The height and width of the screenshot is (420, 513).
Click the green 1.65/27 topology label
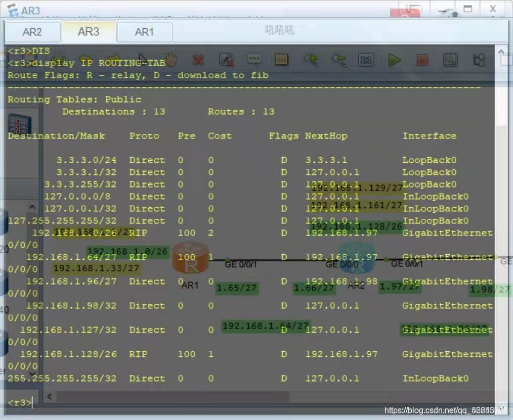point(237,288)
